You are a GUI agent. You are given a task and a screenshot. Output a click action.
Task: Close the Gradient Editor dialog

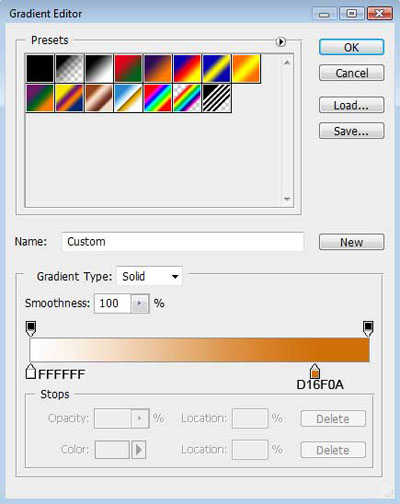(380, 14)
